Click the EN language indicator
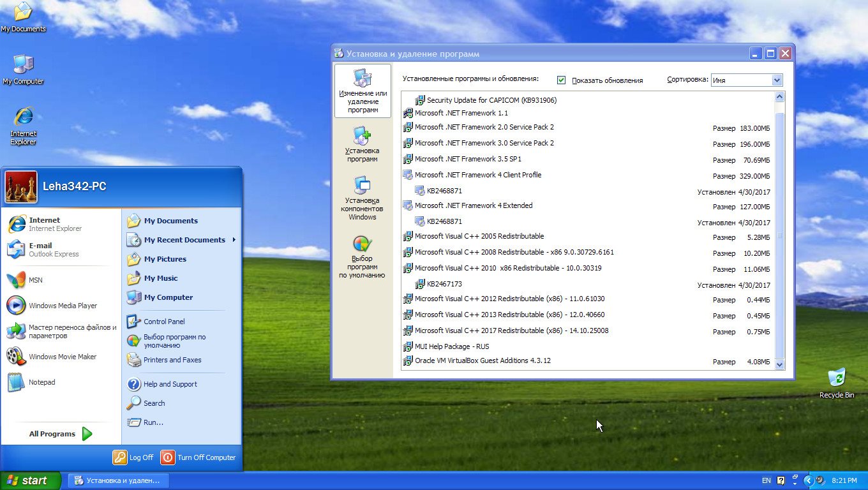The height and width of the screenshot is (490, 868). click(767, 480)
